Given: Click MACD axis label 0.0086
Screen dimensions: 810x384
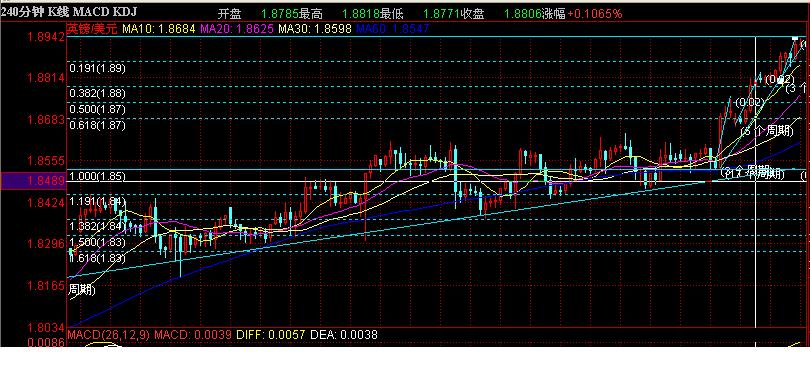Looking at the screenshot, I should tap(45, 342).
